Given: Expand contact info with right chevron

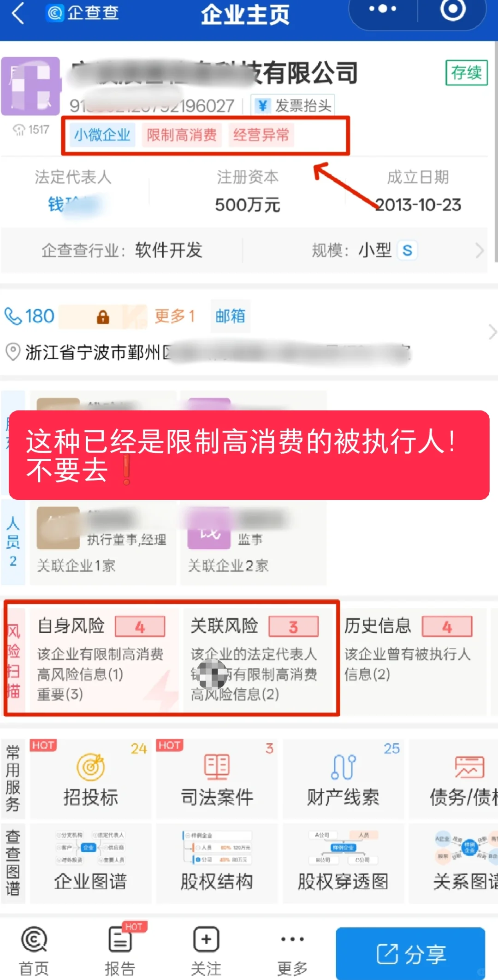Looking at the screenshot, I should (x=492, y=332).
